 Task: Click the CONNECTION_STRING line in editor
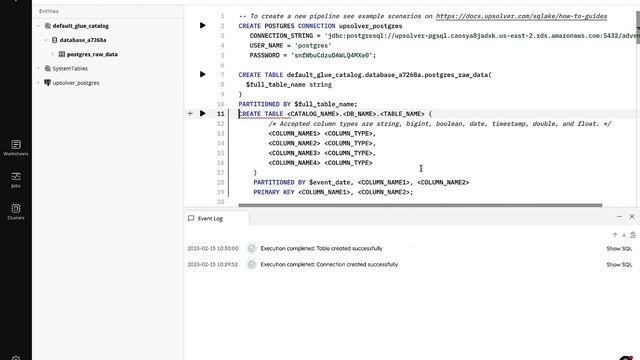tap(444, 36)
